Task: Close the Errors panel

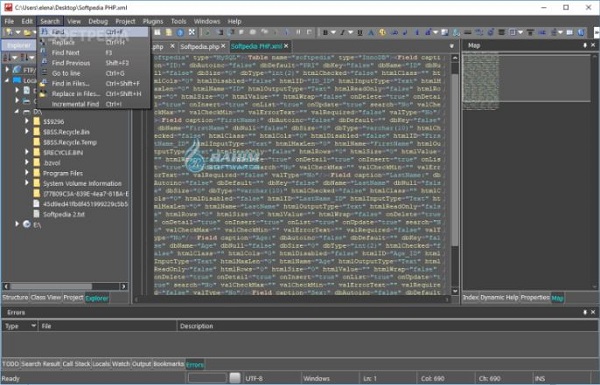Action: click(x=593, y=312)
